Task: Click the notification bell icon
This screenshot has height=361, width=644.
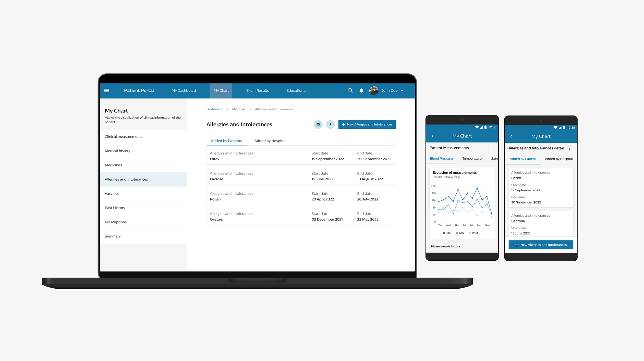Action: click(362, 91)
